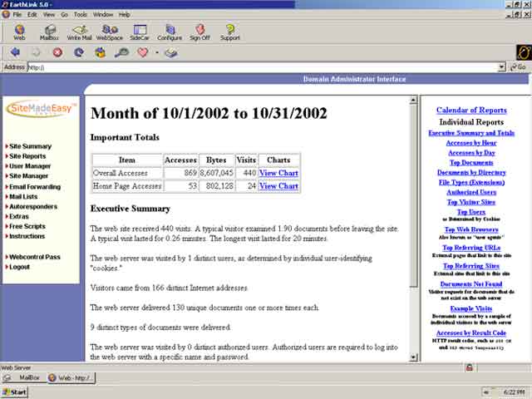Launch the SideCar toolbar icon
Image resolution: width=532 pixels, height=399 pixels.
point(138,32)
